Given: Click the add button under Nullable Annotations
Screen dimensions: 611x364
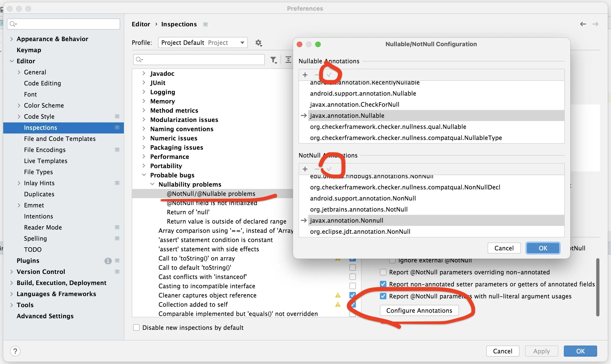Looking at the screenshot, I should point(305,75).
